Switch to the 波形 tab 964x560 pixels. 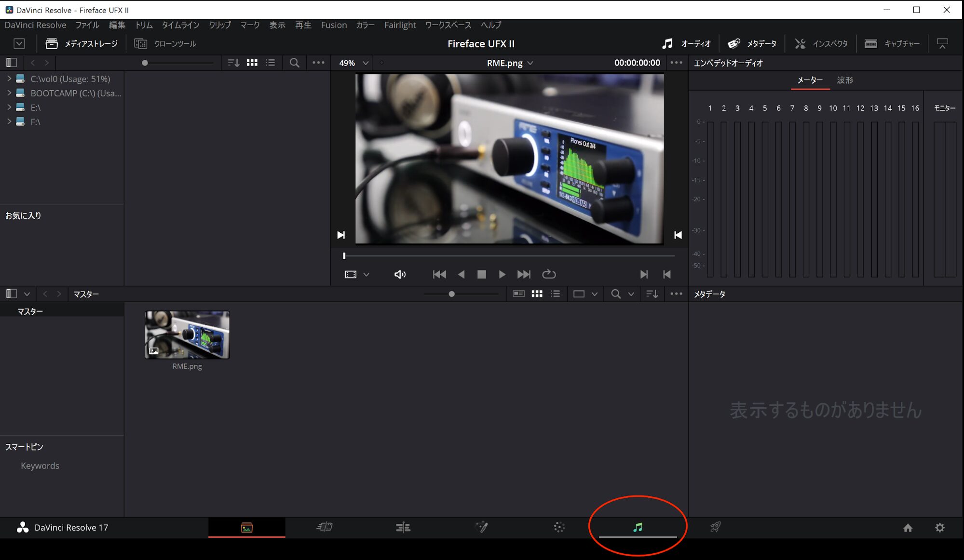844,80
